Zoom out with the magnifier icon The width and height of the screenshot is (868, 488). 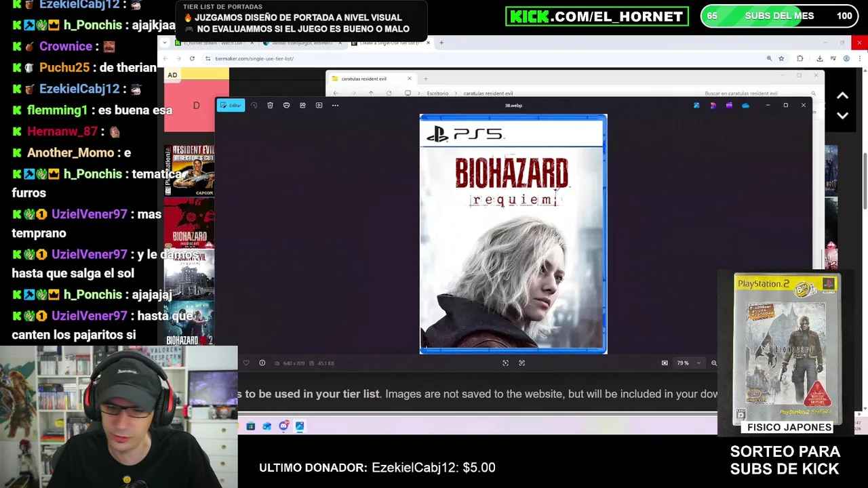click(x=714, y=363)
